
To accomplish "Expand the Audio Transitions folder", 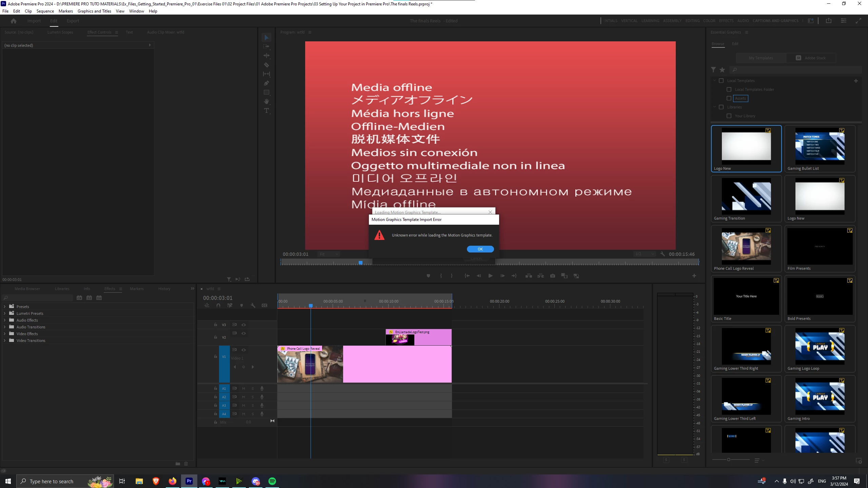I will (x=5, y=327).
